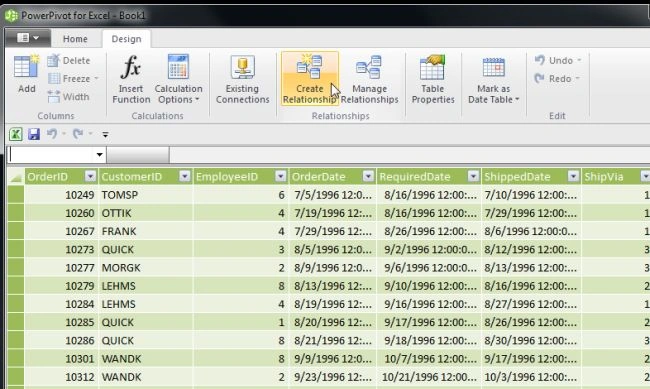Click Redo in the Edit group
Viewport: 650px width, 389px height.
[557, 79]
